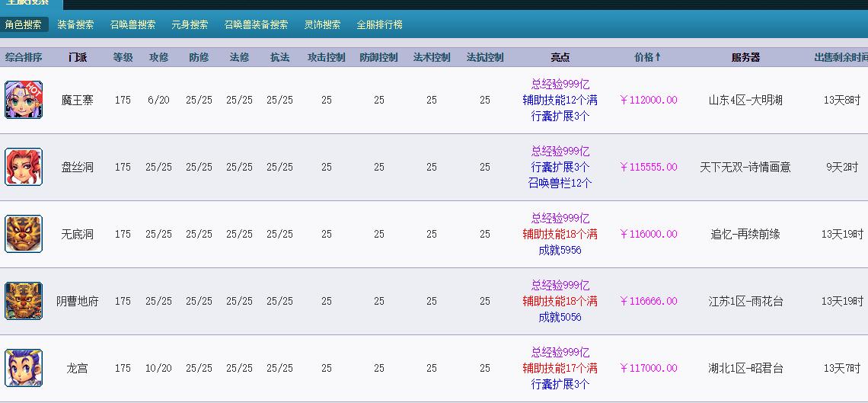Click price ￥116666.00
Viewport: 868px width, 403px height.
click(x=648, y=302)
